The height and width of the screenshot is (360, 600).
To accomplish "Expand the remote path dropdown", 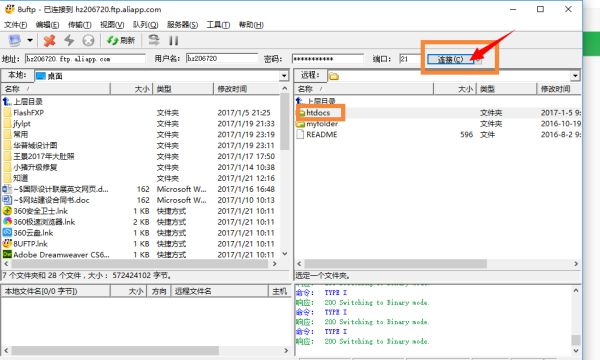I will 576,76.
